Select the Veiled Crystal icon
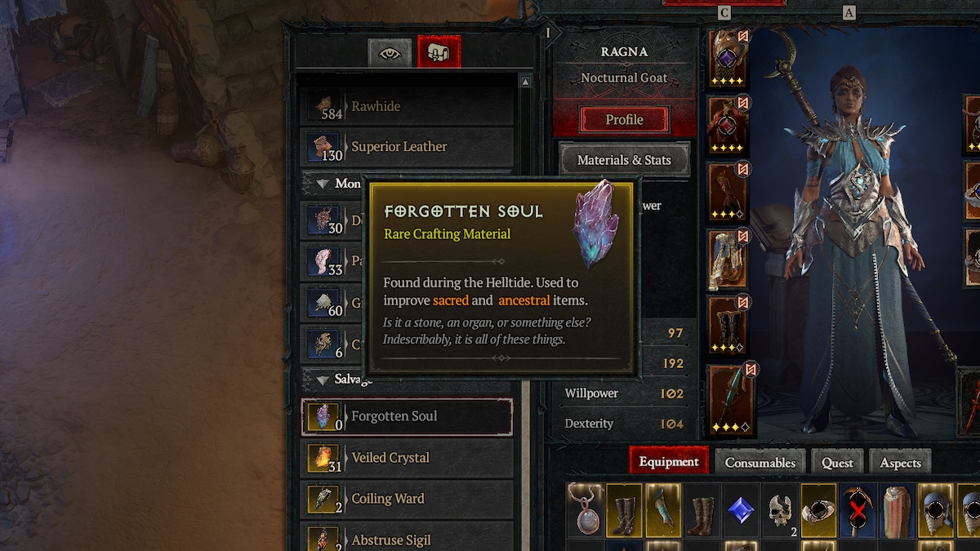The image size is (980, 551). pos(325,458)
